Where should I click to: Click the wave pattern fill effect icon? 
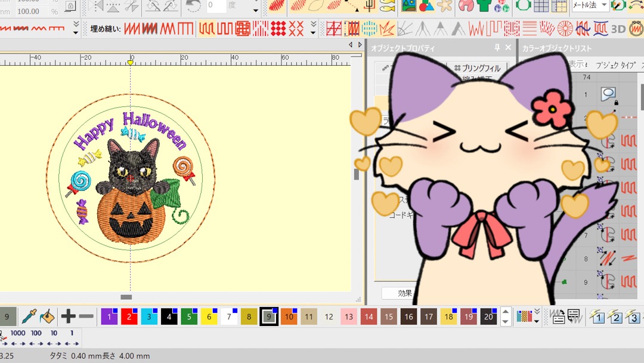(x=583, y=29)
